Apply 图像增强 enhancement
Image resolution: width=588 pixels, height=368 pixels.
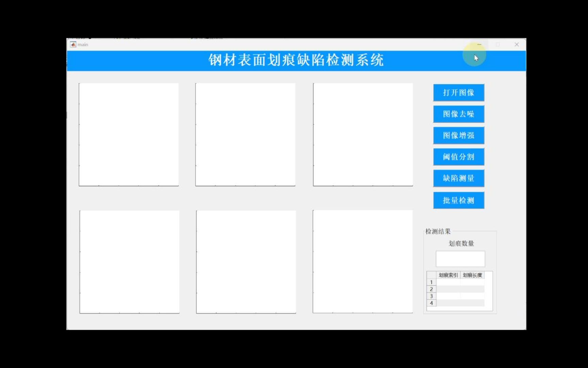click(458, 135)
